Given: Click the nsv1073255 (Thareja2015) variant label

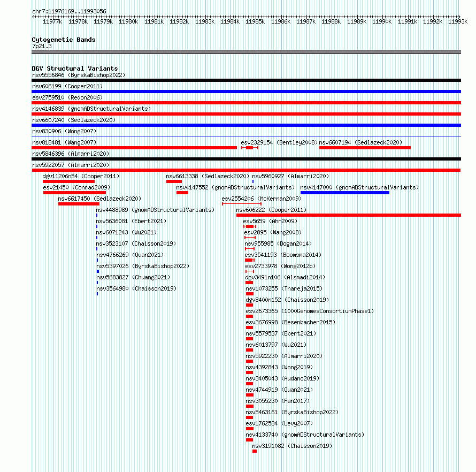Looking at the screenshot, I should [x=284, y=288].
